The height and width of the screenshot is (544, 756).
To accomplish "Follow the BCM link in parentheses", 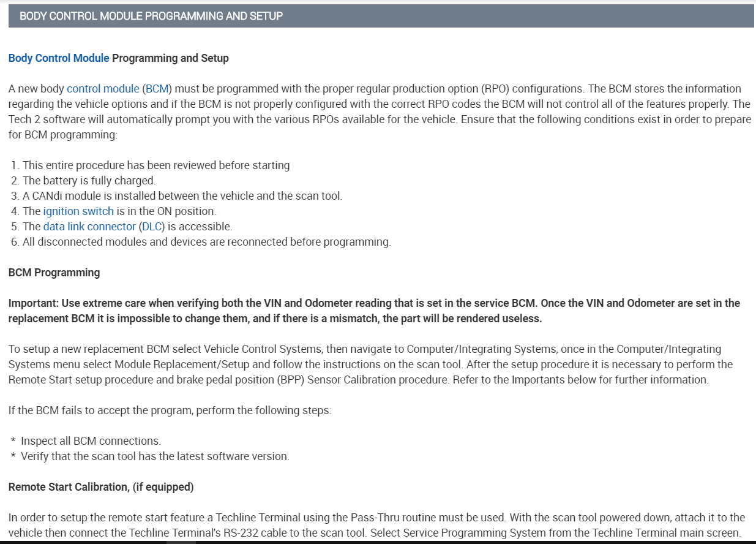I will pos(157,89).
